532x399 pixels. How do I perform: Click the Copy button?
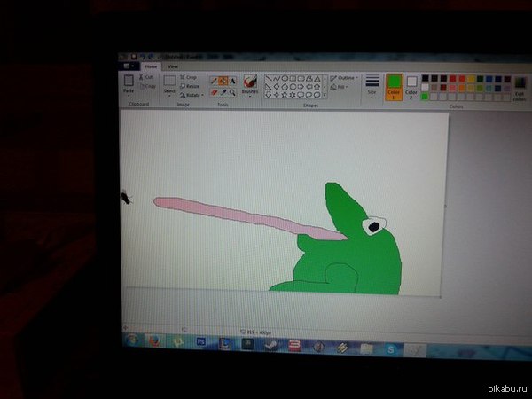(x=147, y=86)
